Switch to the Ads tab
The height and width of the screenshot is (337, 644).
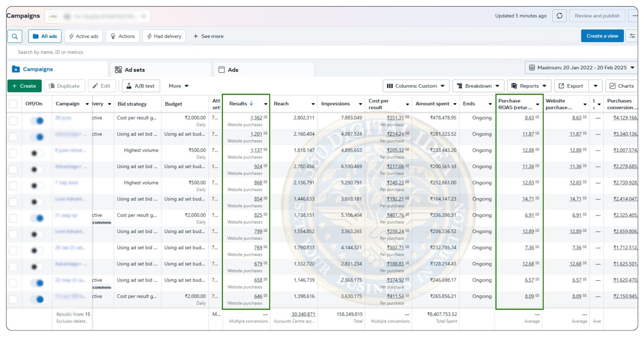coord(228,70)
